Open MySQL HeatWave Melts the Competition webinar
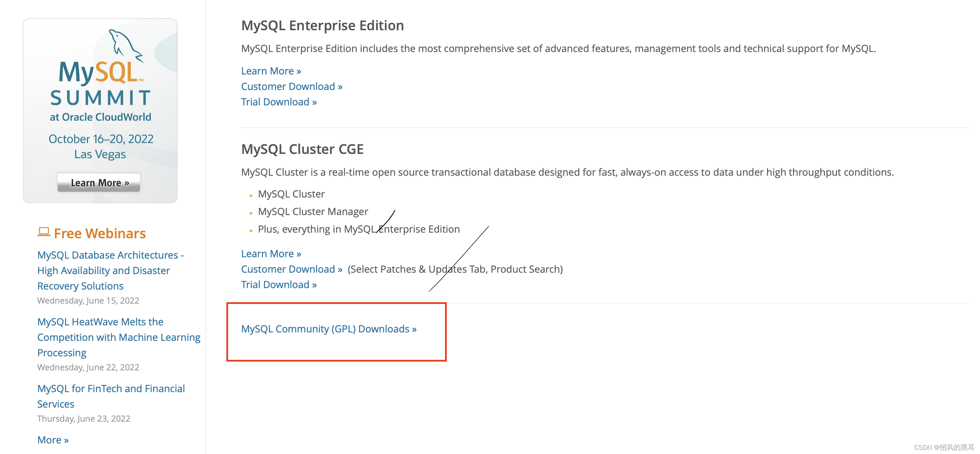The height and width of the screenshot is (454, 980). [119, 337]
